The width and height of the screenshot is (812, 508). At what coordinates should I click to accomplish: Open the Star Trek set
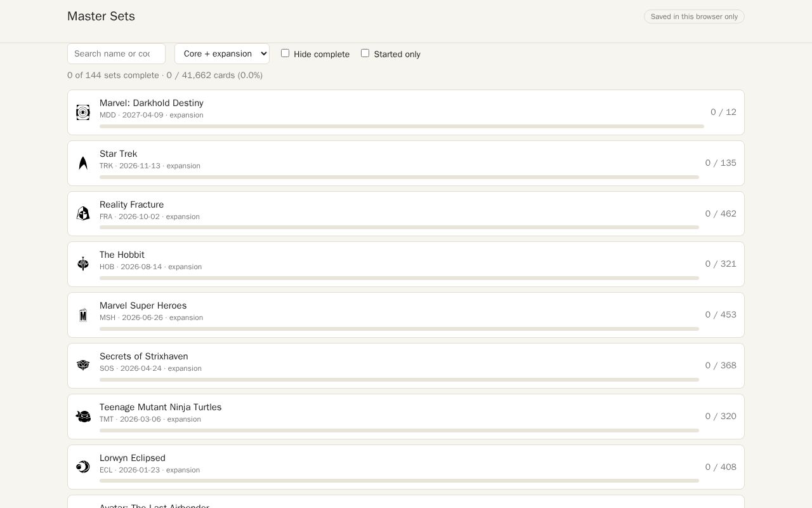tap(406, 163)
